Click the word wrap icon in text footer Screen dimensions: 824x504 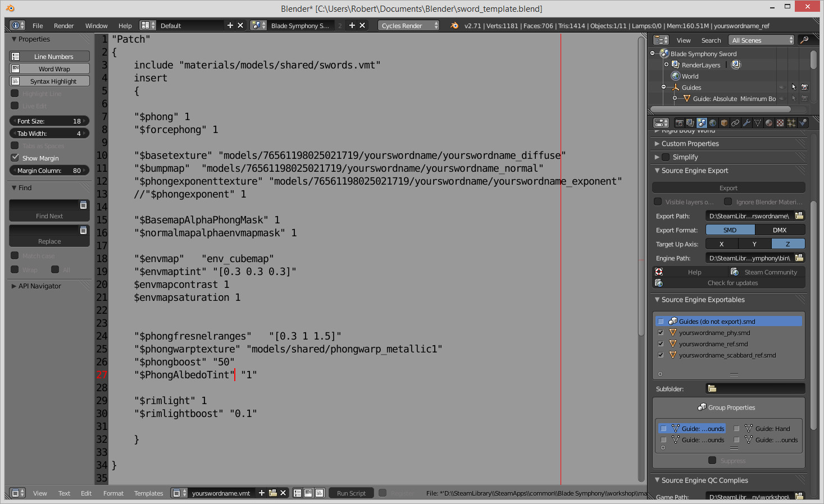(308, 493)
